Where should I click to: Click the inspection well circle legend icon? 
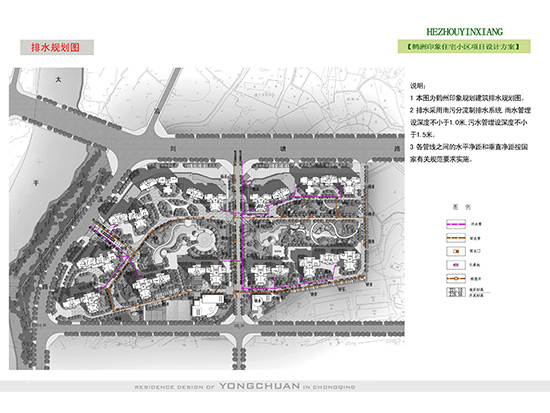pyautogui.click(x=456, y=279)
